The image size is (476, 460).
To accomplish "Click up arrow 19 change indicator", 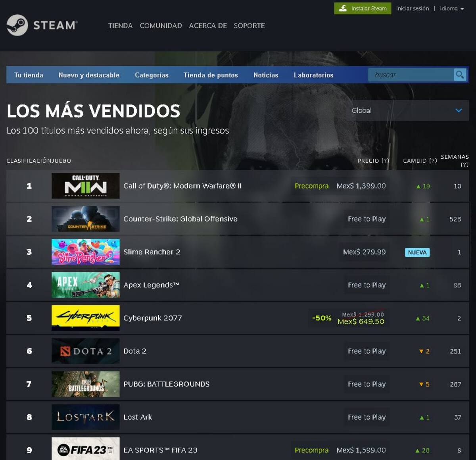I will [423, 186].
